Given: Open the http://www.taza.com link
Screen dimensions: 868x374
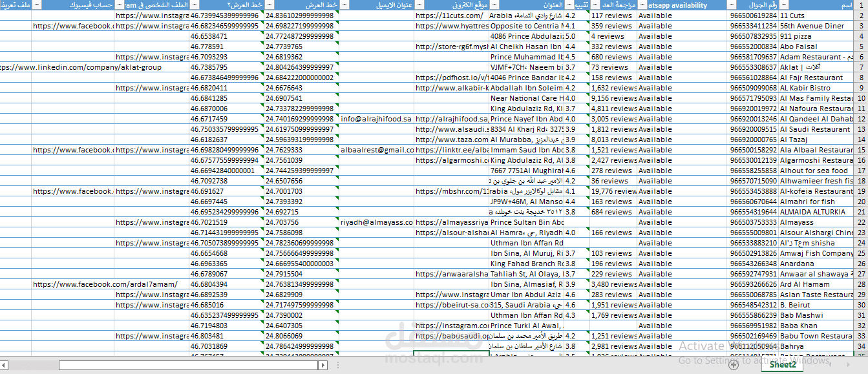Looking at the screenshot, I should (x=452, y=139).
